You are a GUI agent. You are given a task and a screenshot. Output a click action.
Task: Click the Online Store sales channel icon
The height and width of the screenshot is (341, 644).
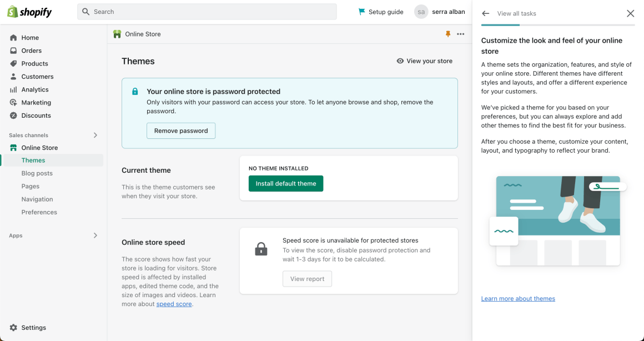(13, 147)
